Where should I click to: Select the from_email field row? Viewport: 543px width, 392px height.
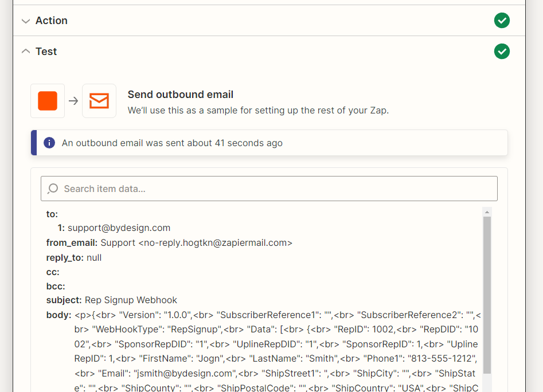[x=169, y=242]
